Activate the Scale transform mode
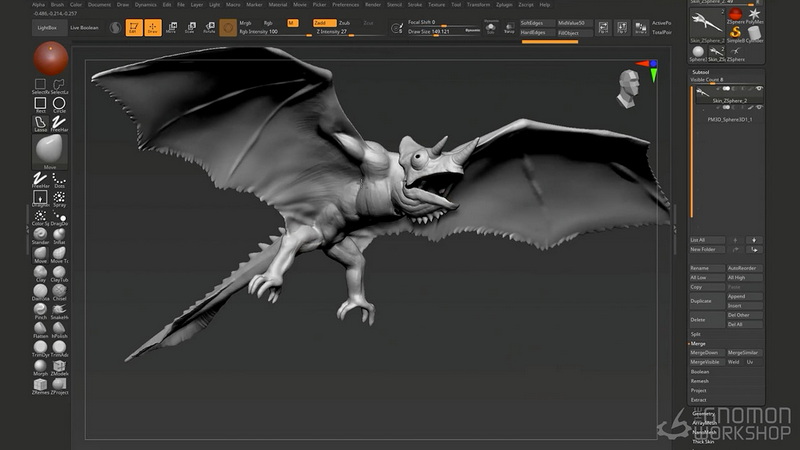 [x=190, y=28]
